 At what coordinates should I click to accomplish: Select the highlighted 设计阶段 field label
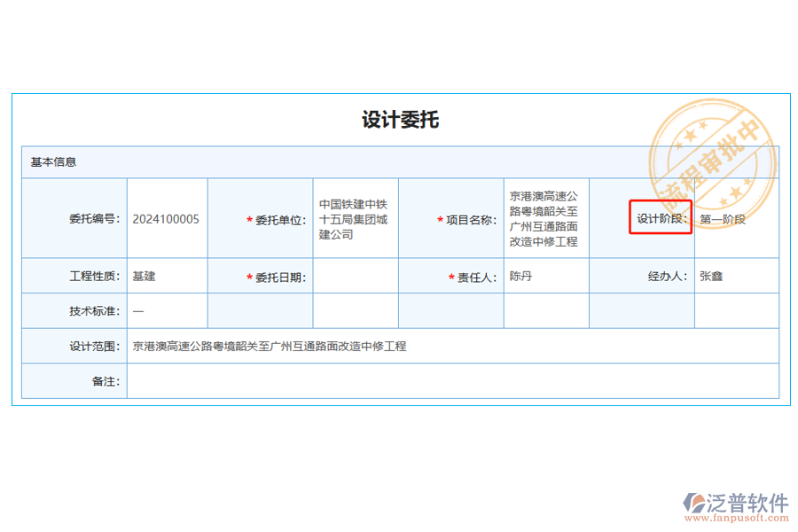coord(660,219)
